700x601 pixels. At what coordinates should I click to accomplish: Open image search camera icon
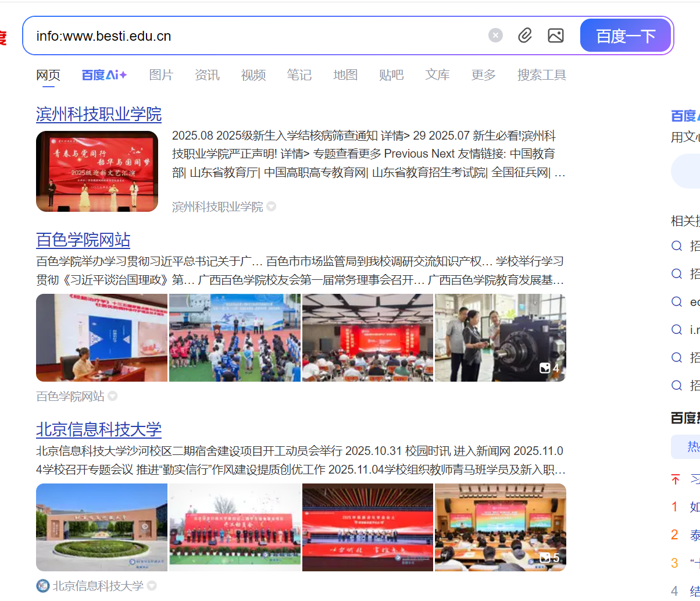[556, 35]
